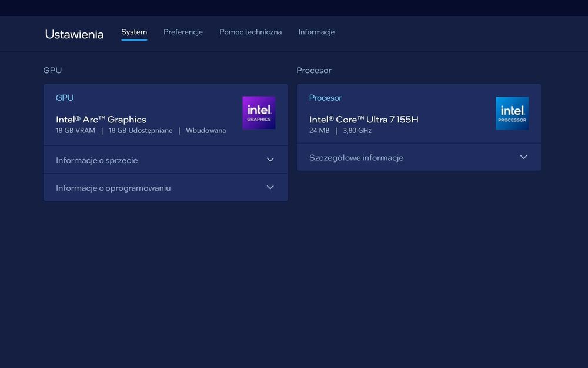Expand Szczegółowe informacje for processor

pos(419,157)
